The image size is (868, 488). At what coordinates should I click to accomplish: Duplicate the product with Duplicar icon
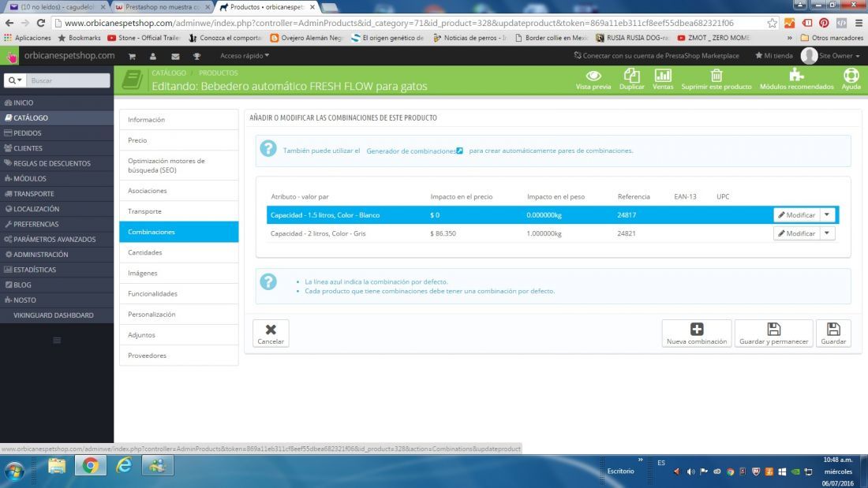coord(631,79)
